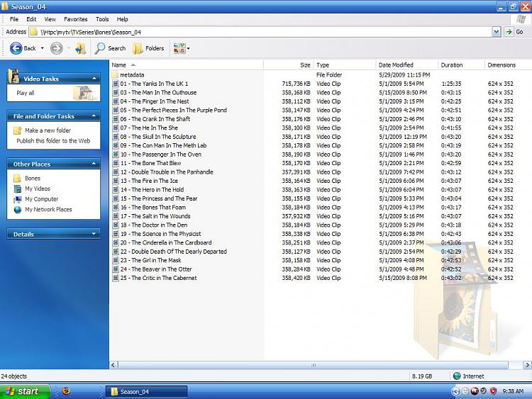Image resolution: width=532 pixels, height=399 pixels.
Task: Click the Season_04 taskbar button
Action: pos(146,391)
